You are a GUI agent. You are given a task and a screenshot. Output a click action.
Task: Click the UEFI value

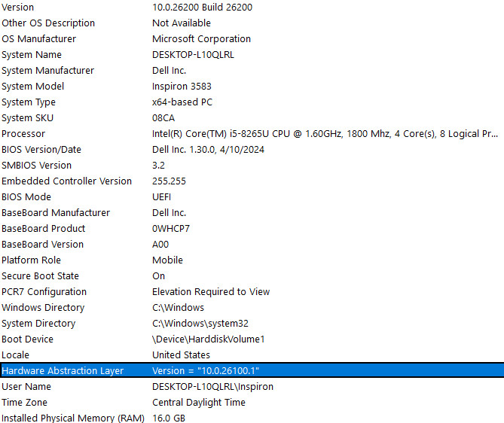pyautogui.click(x=161, y=196)
